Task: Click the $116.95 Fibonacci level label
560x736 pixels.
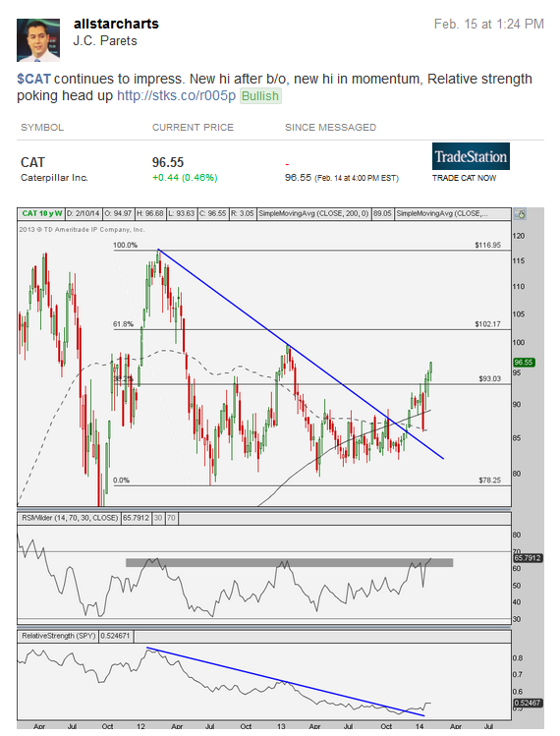Action: pos(487,245)
